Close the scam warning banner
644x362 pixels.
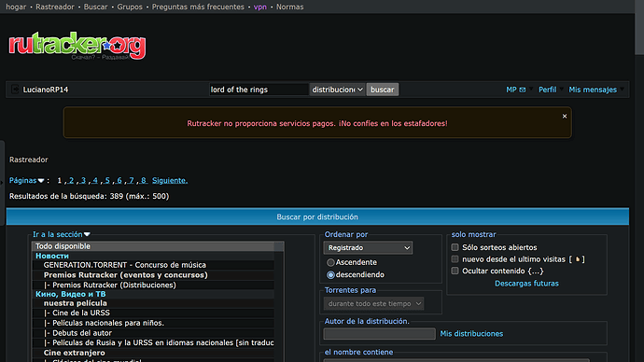pos(565,116)
